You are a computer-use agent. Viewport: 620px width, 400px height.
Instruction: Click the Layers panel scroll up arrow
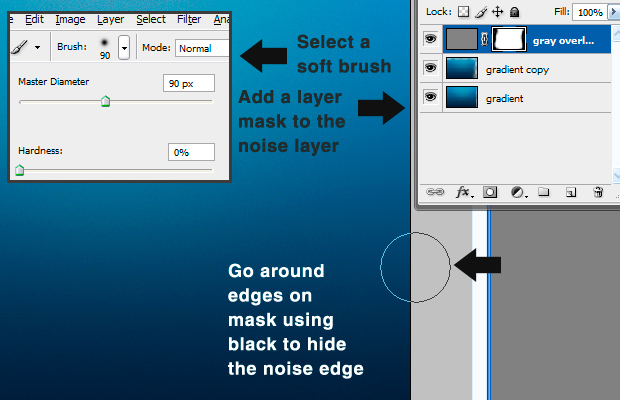point(616,34)
